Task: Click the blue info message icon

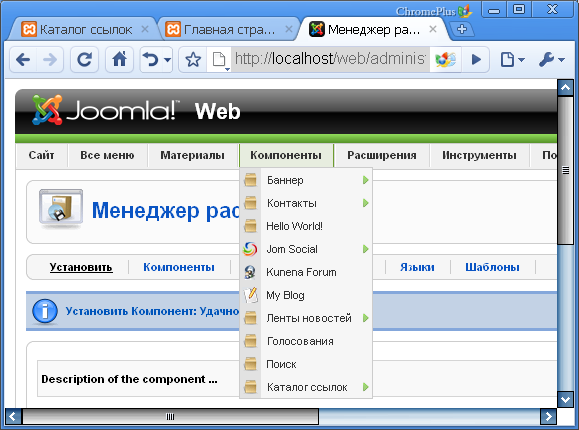Action: point(45,311)
